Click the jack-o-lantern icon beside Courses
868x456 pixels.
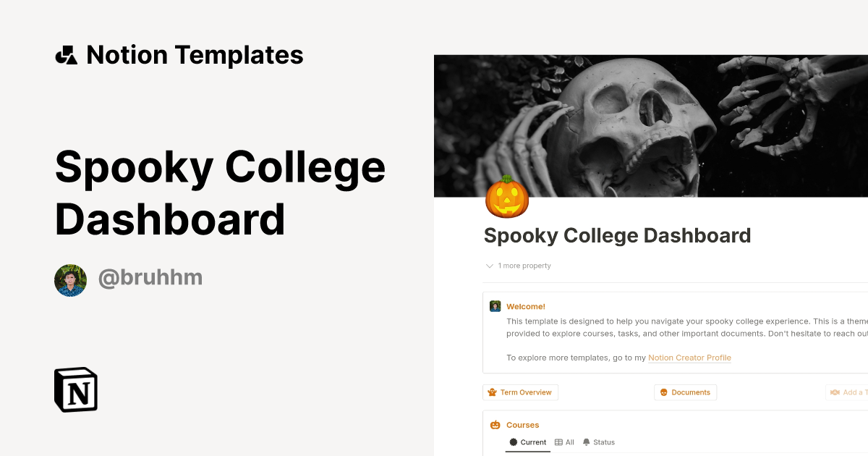495,425
